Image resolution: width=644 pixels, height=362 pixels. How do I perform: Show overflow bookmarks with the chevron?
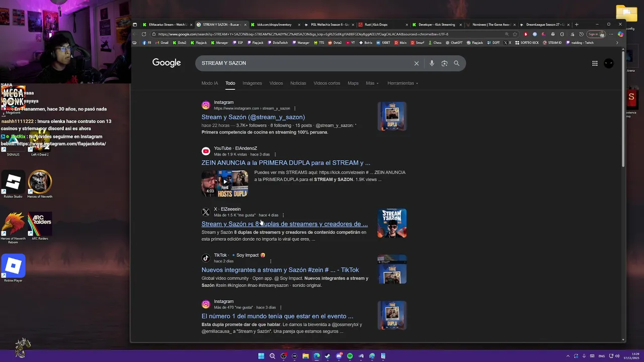point(617,43)
